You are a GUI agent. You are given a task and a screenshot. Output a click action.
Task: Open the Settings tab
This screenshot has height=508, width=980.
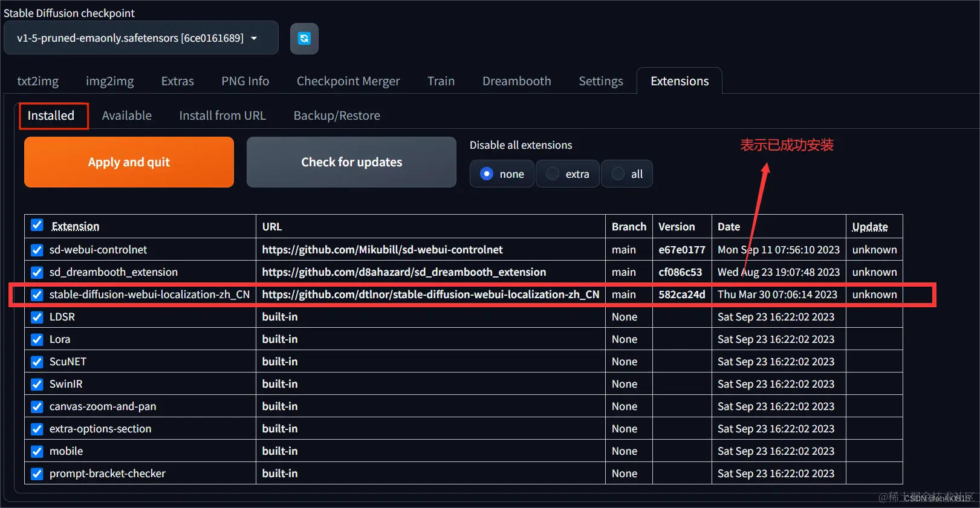(601, 81)
